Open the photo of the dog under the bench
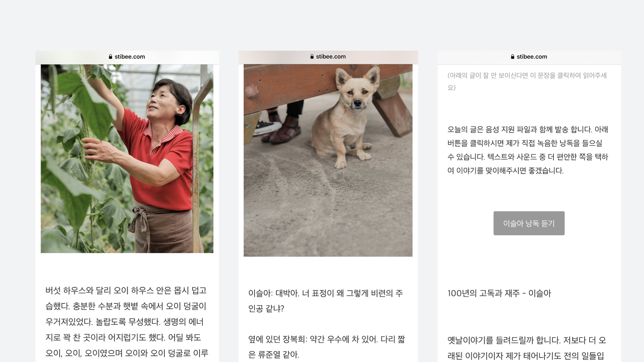 coord(328,160)
